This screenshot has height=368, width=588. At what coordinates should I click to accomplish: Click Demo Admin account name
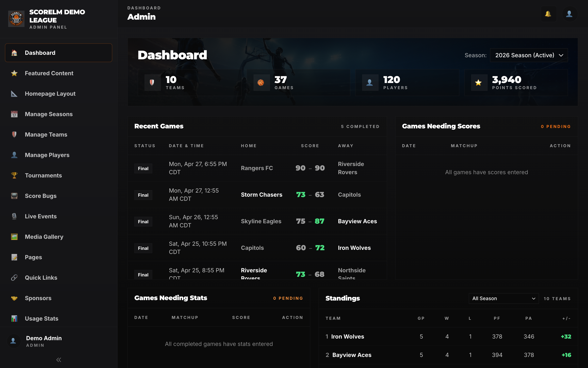coord(44,338)
